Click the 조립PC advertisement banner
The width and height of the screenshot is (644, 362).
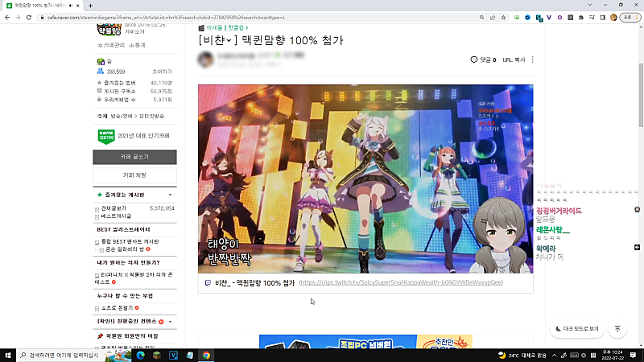365,341
